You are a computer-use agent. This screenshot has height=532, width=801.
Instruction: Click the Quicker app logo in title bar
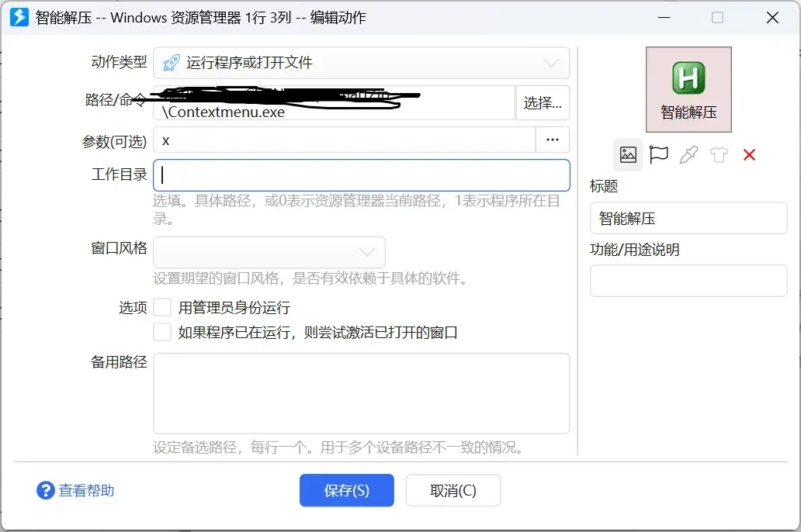coord(19,17)
